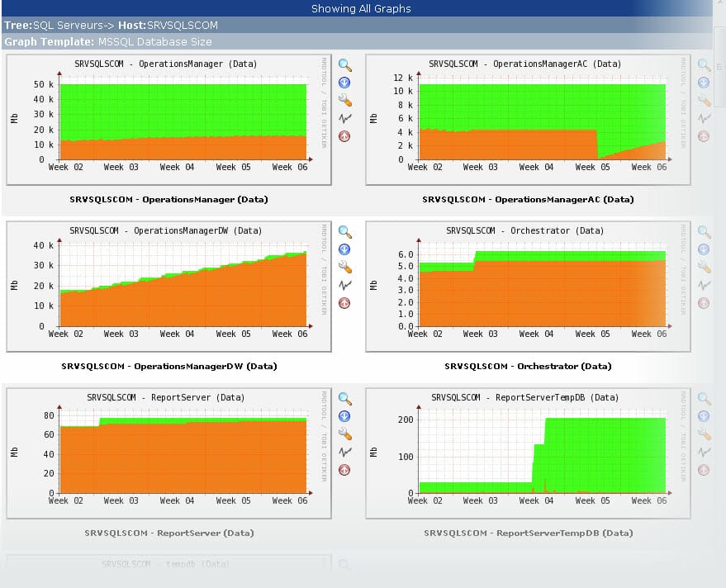
Task: Click the wrench icon beside ReportServer graph
Action: click(344, 434)
